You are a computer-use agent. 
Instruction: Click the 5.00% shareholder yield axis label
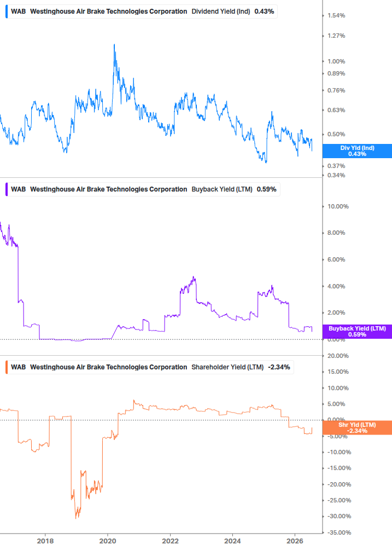click(x=336, y=404)
